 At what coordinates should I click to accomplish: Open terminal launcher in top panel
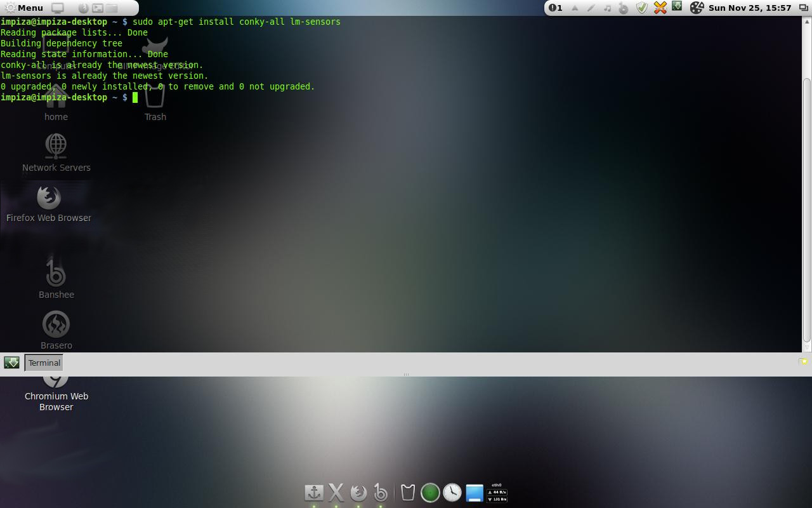tap(98, 8)
